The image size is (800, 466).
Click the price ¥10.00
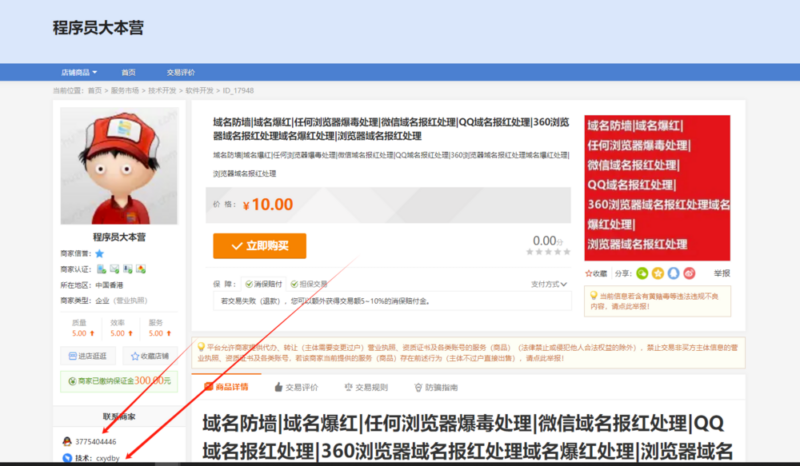[x=268, y=205]
